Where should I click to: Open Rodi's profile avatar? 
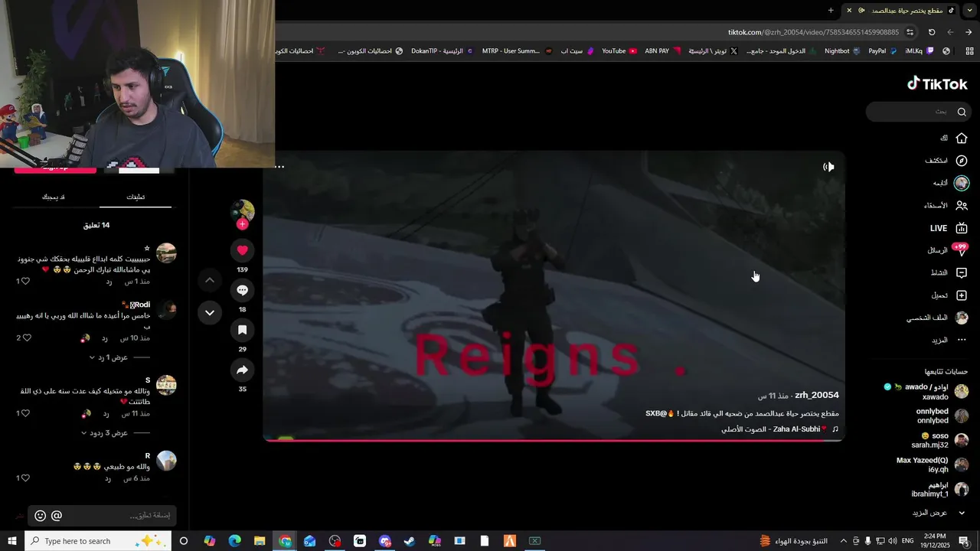[x=166, y=309]
